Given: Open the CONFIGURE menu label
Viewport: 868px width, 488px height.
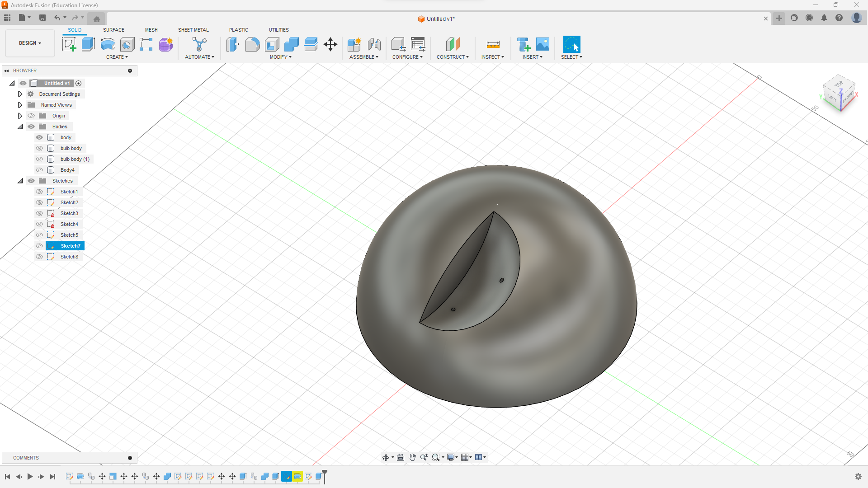Looking at the screenshot, I should [408, 57].
